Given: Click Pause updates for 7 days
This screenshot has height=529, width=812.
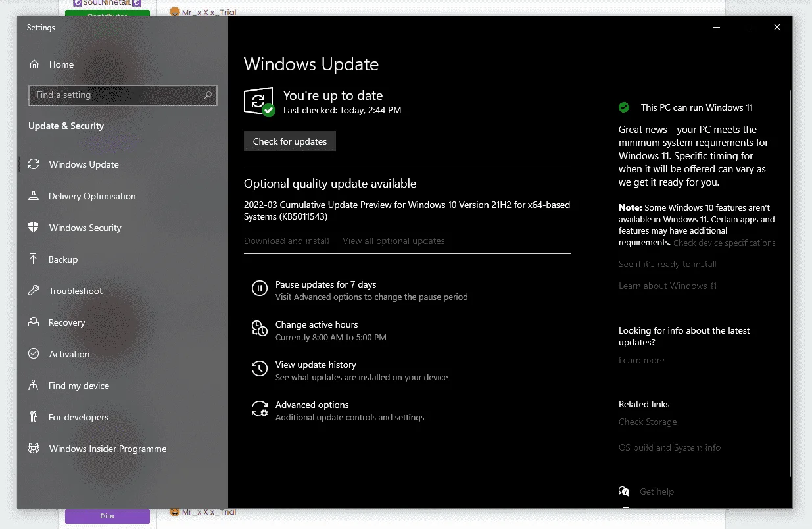Looking at the screenshot, I should pyautogui.click(x=326, y=284).
